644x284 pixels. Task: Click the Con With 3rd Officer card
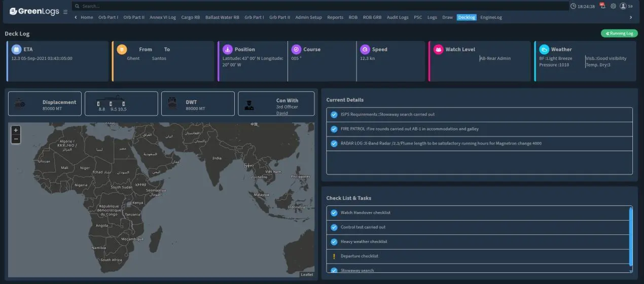pos(276,103)
